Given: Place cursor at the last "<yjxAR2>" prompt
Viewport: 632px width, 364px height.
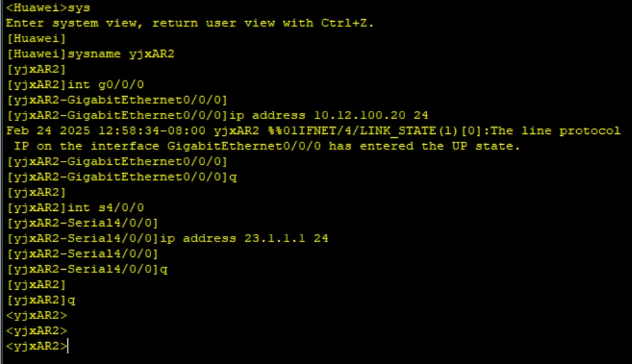Looking at the screenshot, I should (67, 346).
